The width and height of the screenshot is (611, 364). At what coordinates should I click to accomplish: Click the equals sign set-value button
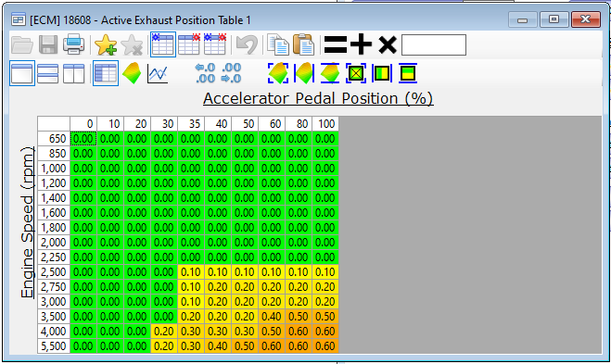[336, 44]
